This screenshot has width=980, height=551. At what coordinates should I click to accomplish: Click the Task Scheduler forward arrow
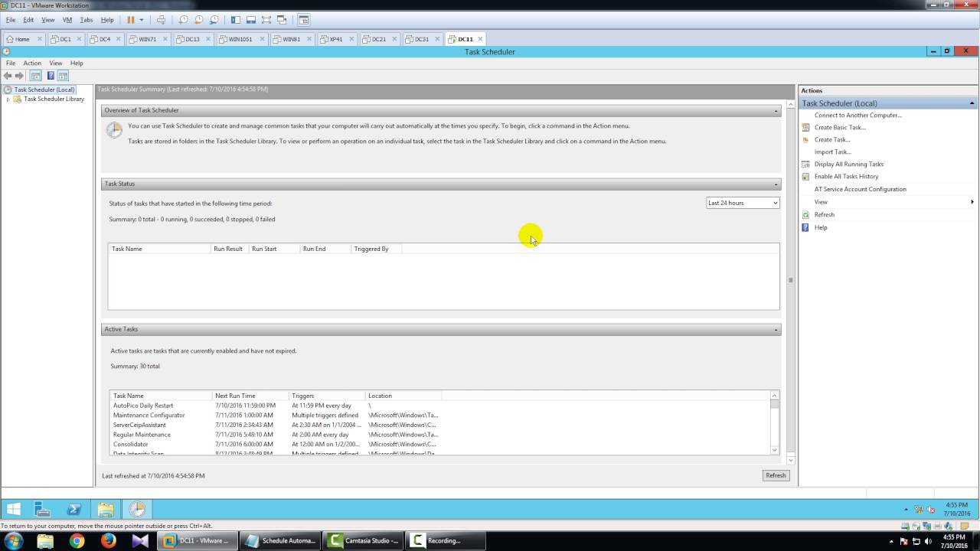point(19,76)
